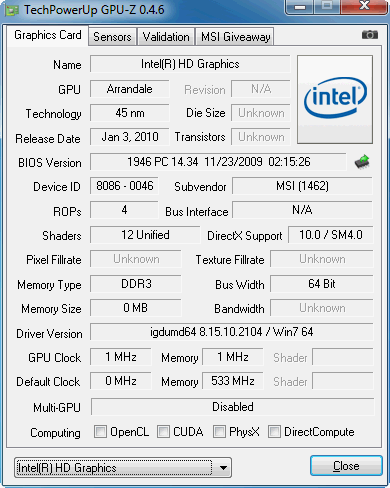Screen dimensions: 390x488
Task: Click the camera screenshot icon
Action: pyautogui.click(x=370, y=35)
